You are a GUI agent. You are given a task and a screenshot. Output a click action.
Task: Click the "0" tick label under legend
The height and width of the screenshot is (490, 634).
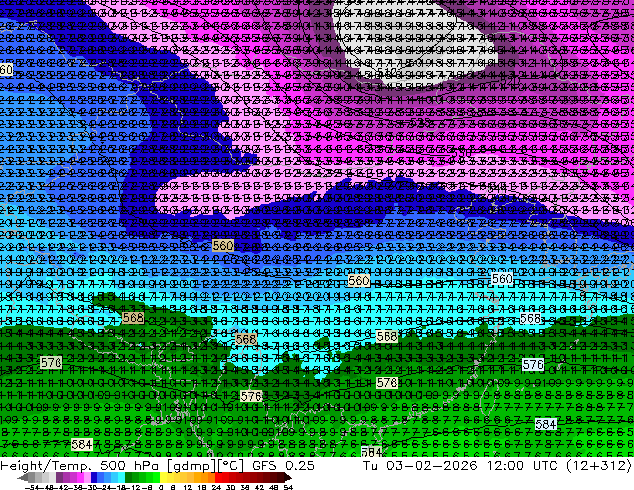[161, 487]
